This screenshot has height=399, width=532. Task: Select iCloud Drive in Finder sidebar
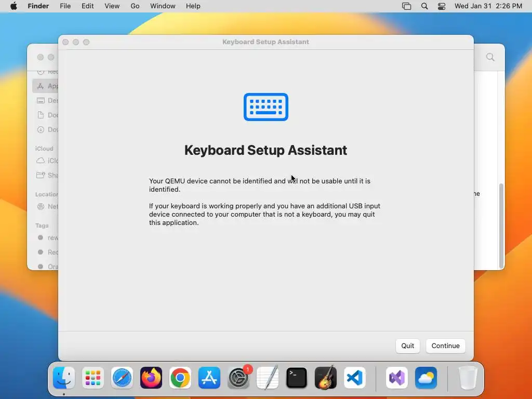[x=46, y=161]
